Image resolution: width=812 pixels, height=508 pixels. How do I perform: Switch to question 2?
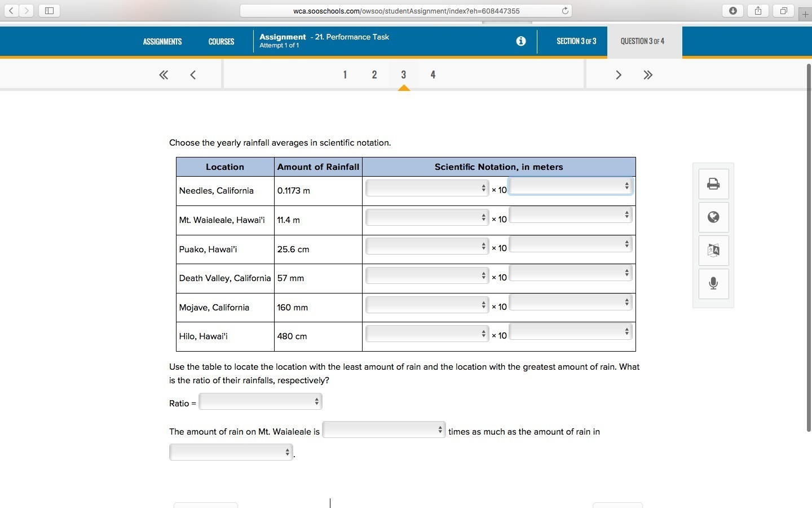[x=374, y=75]
